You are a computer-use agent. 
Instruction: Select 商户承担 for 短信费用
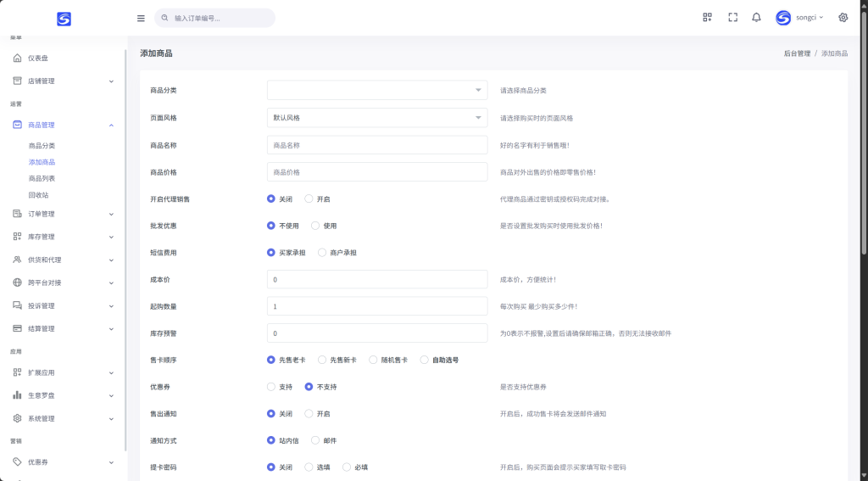[321, 253]
